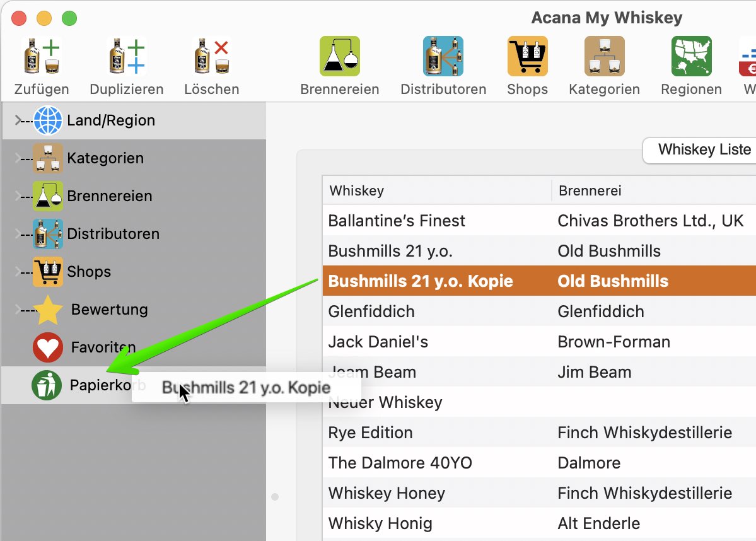The image size is (756, 541).
Task: Open Kategorien from the toolbar
Action: [x=604, y=56]
